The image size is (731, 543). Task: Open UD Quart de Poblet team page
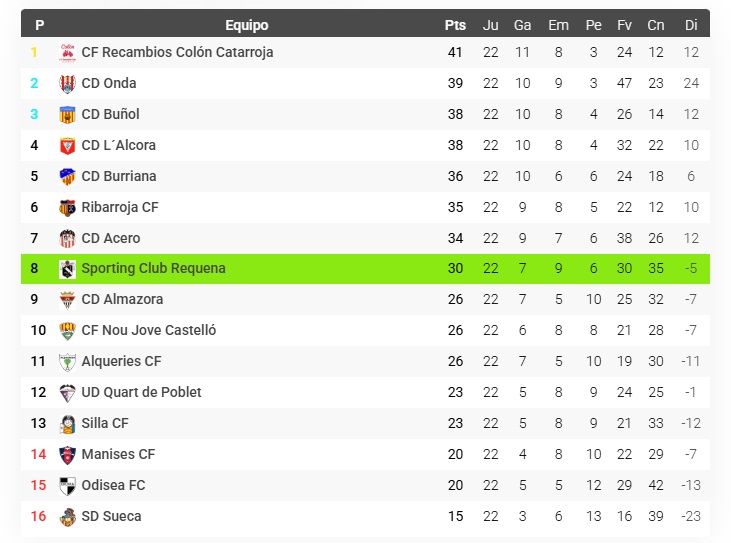[x=141, y=392]
